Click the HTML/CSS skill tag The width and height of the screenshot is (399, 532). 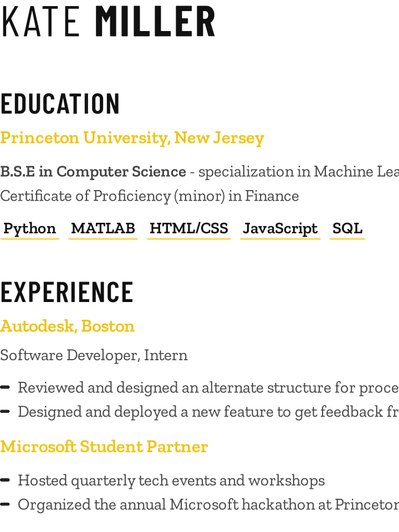click(x=189, y=229)
